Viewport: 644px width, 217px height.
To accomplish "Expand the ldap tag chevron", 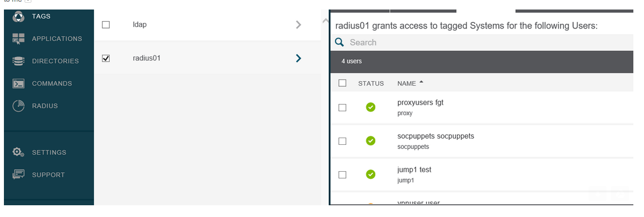I will coord(298,25).
